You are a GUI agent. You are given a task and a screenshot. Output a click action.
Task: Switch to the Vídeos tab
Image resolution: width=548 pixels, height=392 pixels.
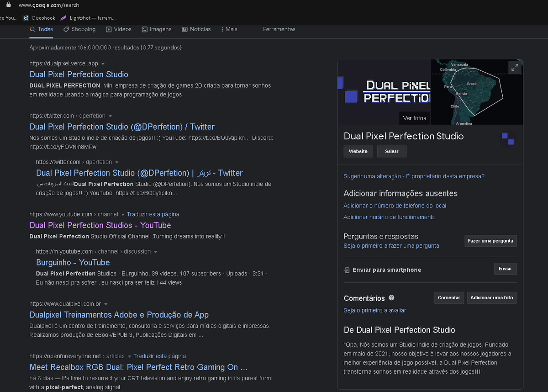click(x=119, y=29)
